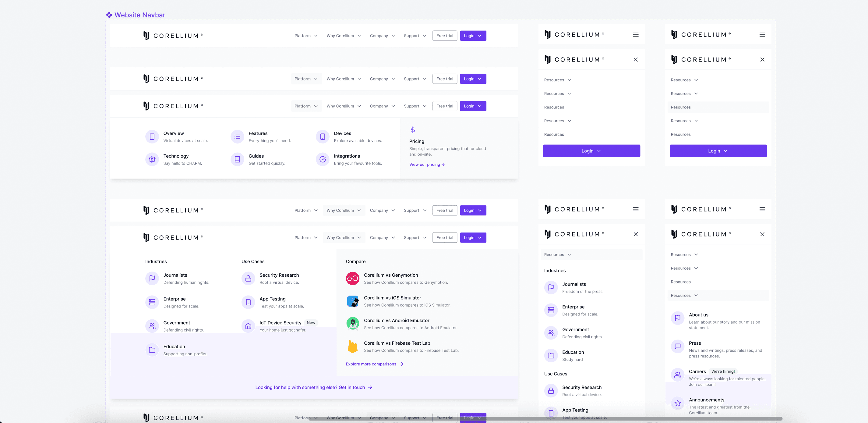The image size is (868, 423).
Task: Click the Careers people icon
Action: [x=677, y=375]
